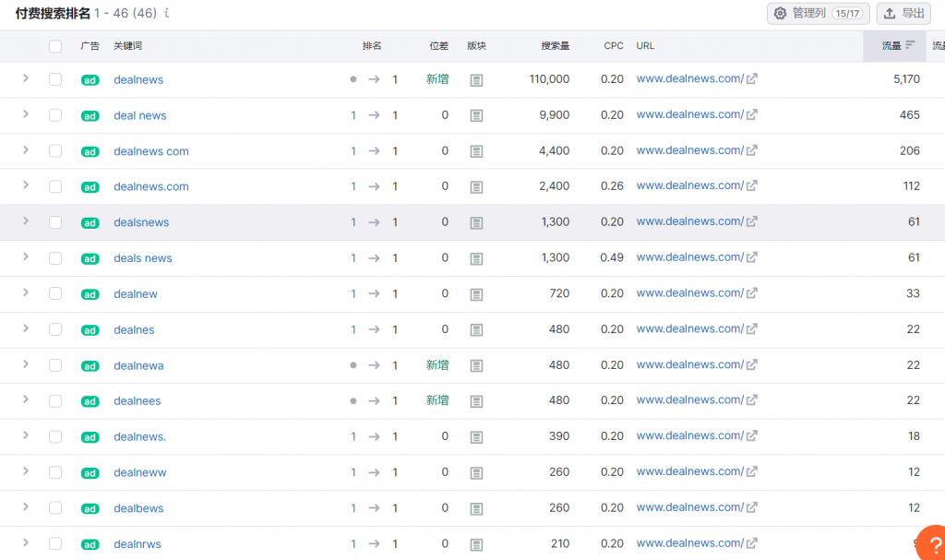Screen dimensions: 945x560
Task: Click the 版块 column header
Action: (x=476, y=46)
